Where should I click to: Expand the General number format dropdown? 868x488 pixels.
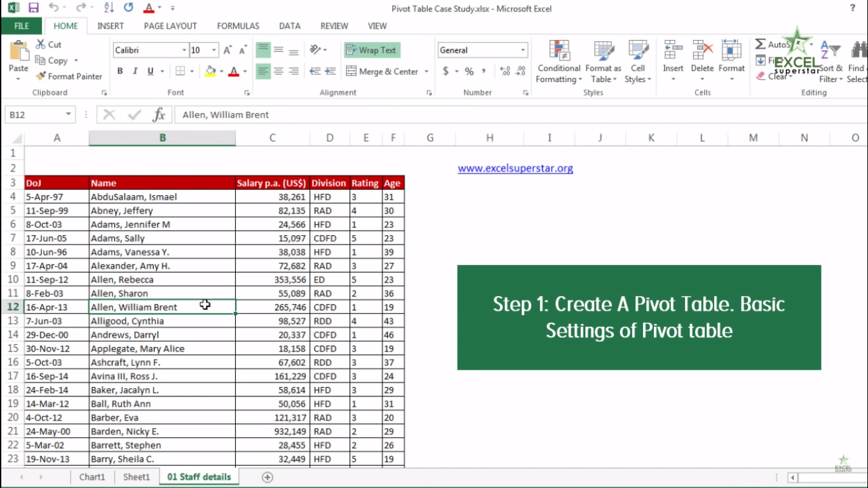pyautogui.click(x=523, y=50)
